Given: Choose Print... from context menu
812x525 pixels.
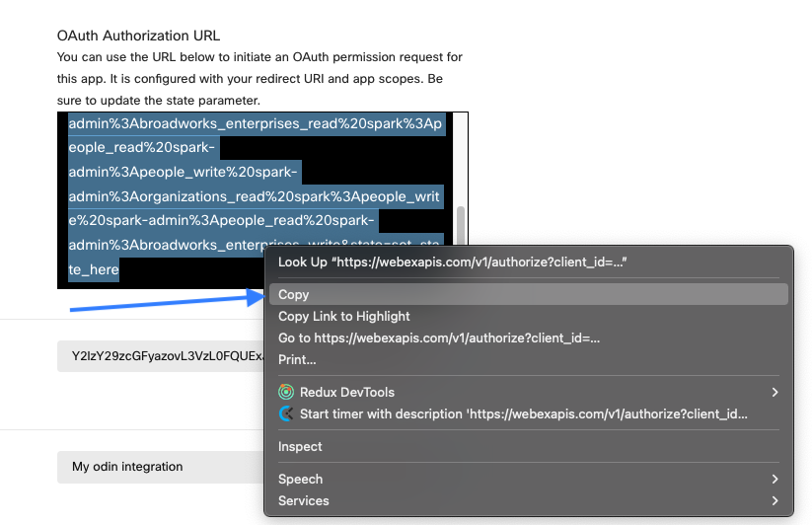Looking at the screenshot, I should pos(528,359).
